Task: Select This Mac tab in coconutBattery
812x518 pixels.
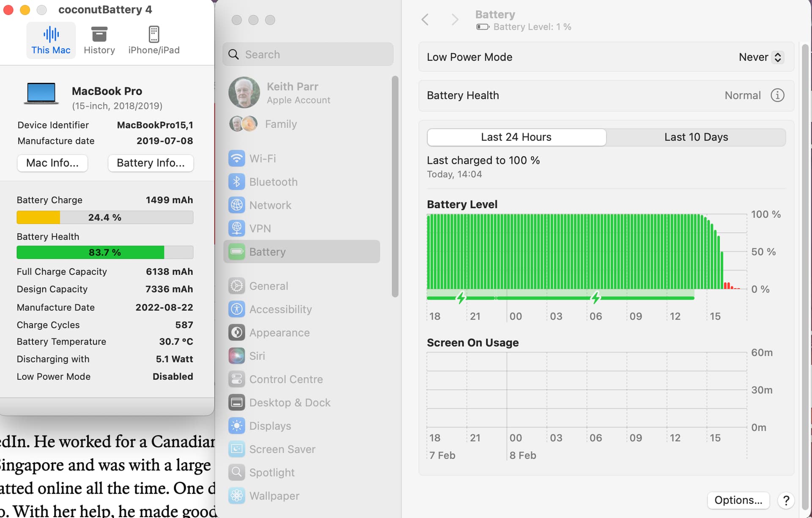Action: coord(51,41)
